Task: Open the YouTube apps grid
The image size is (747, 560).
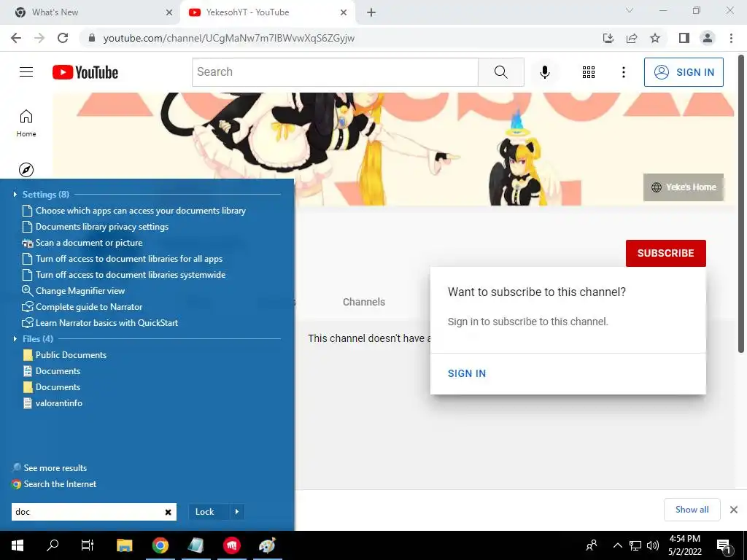Action: 589,72
